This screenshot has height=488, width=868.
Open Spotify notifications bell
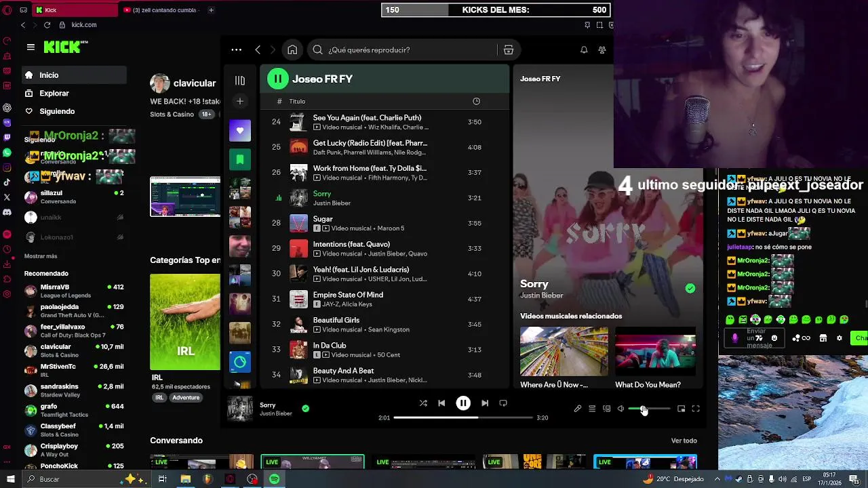pyautogui.click(x=583, y=49)
